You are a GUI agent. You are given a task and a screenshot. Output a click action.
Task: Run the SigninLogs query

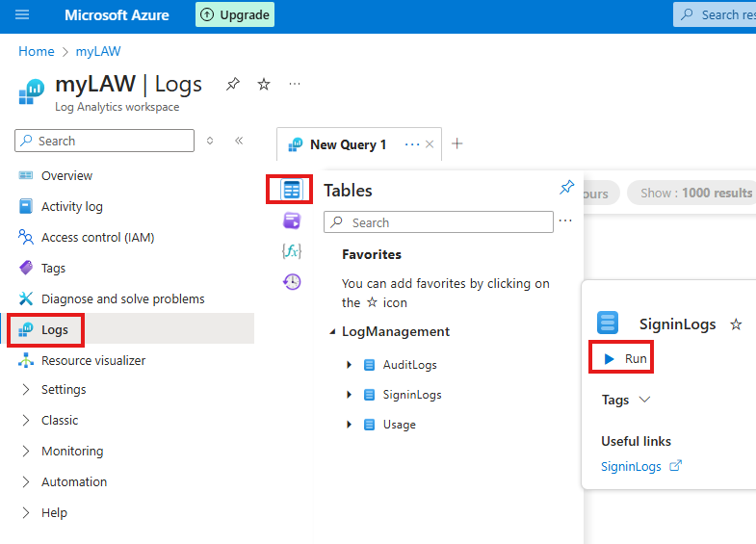tap(625, 359)
